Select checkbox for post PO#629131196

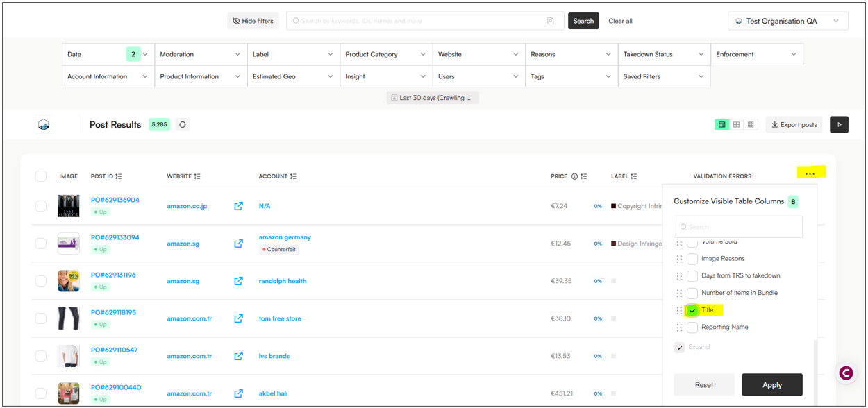[41, 281]
